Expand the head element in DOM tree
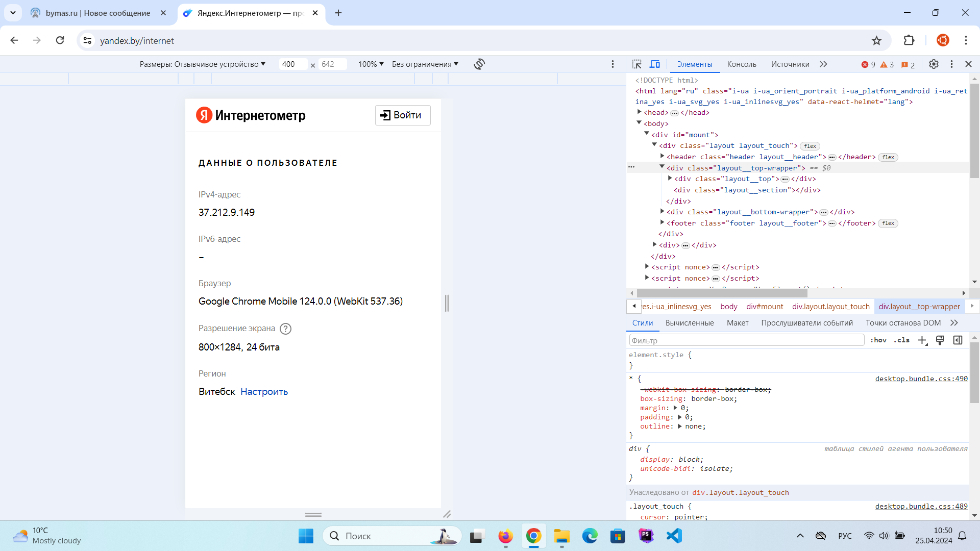Image resolution: width=980 pixels, height=551 pixels. click(639, 112)
